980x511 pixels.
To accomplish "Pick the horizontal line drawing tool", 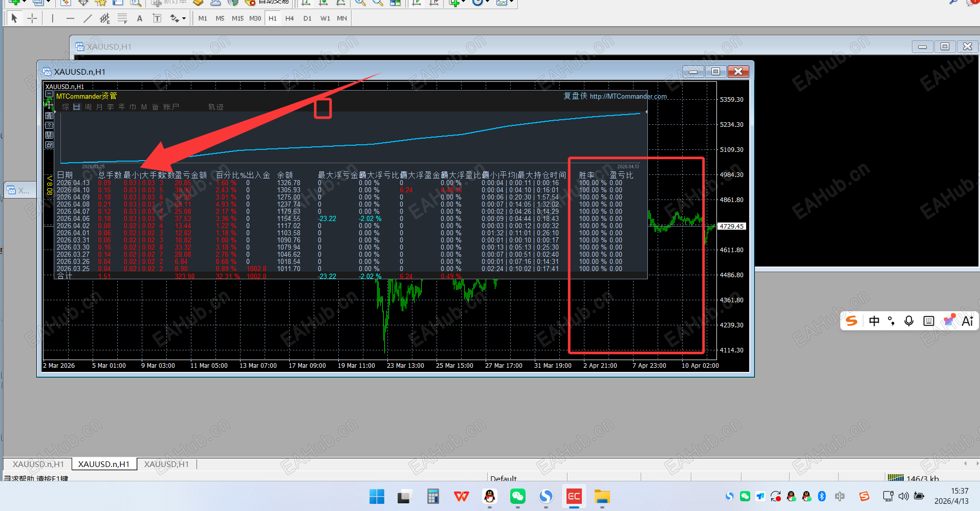I will (70, 18).
